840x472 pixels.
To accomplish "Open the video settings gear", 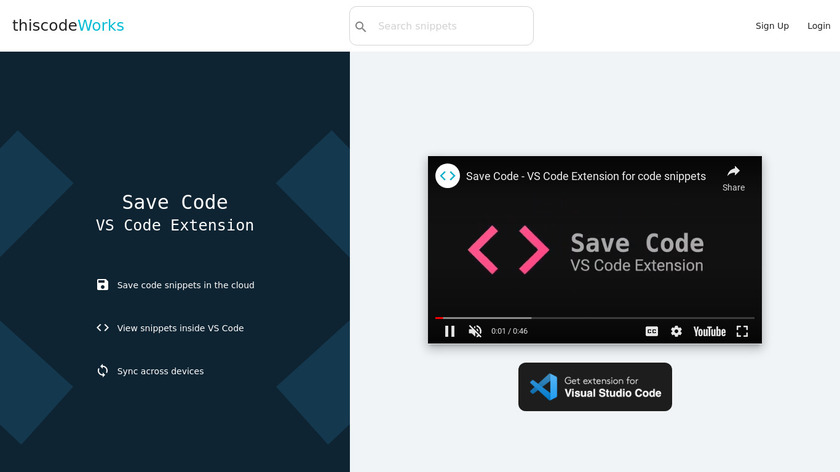I will (676, 332).
